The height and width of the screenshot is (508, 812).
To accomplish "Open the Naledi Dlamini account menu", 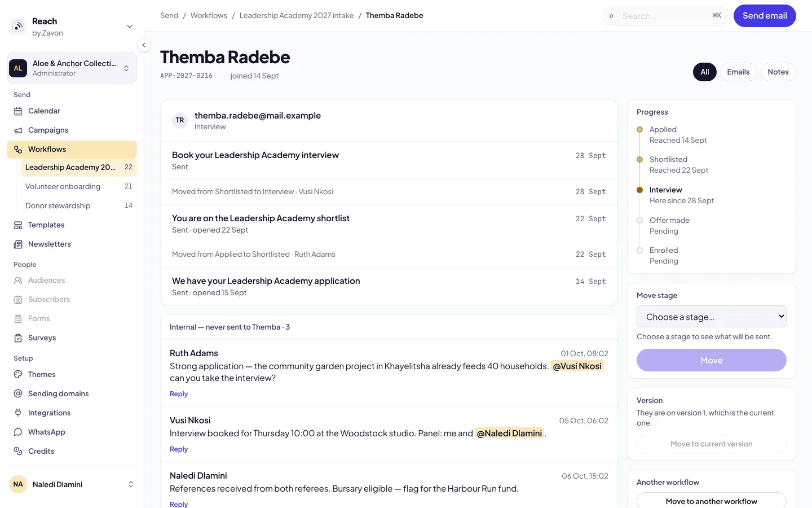I will (x=72, y=484).
